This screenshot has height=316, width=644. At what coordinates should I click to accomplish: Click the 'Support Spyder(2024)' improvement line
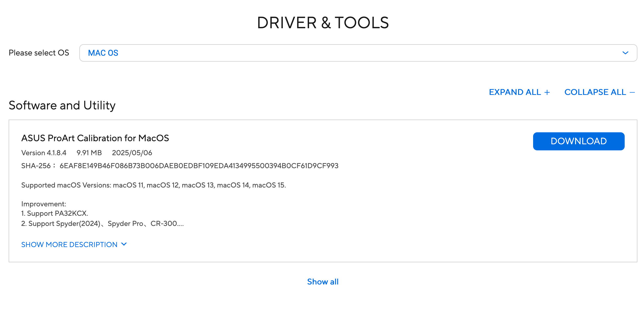[103, 223]
